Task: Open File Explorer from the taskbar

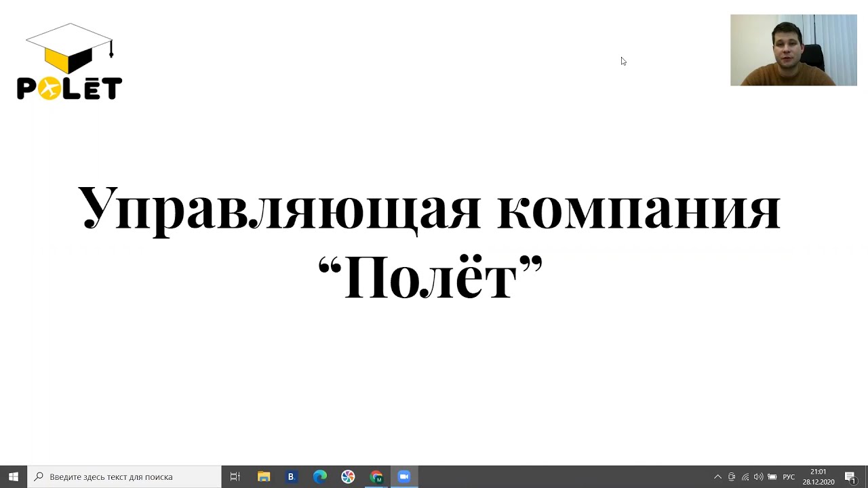Action: pyautogui.click(x=264, y=476)
